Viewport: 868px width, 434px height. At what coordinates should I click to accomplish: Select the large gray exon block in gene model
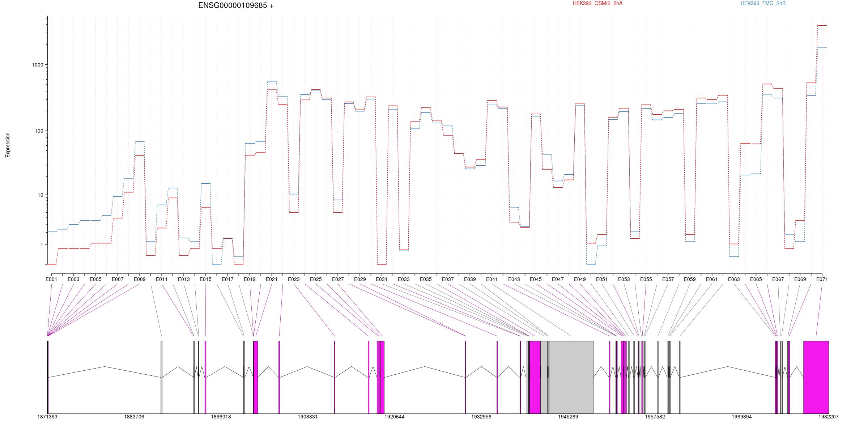point(571,377)
